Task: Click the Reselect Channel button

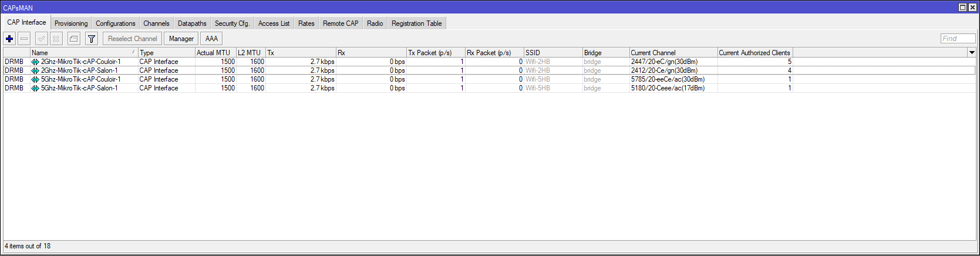Action: (133, 39)
